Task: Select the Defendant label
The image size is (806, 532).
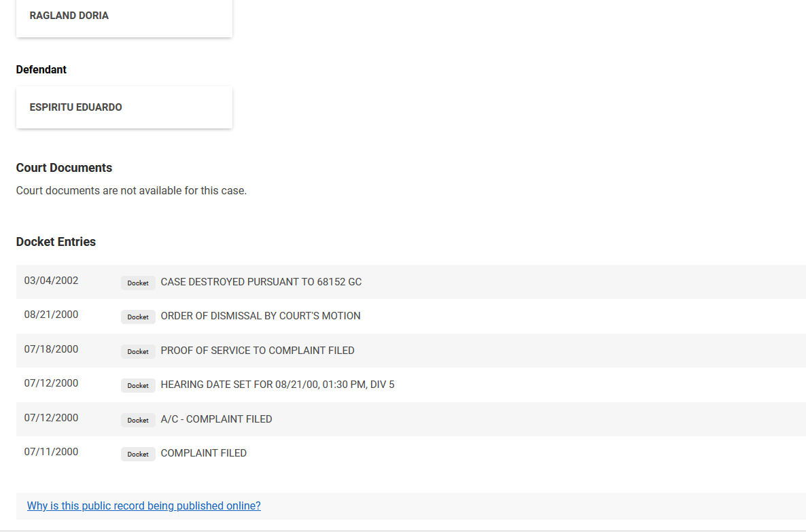Action: click(x=41, y=69)
